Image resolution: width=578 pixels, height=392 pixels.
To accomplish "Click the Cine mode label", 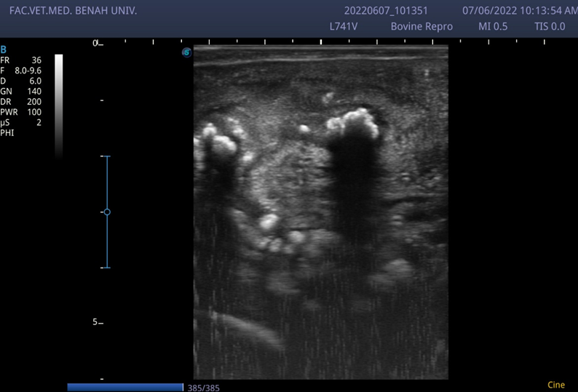I will 556,385.
